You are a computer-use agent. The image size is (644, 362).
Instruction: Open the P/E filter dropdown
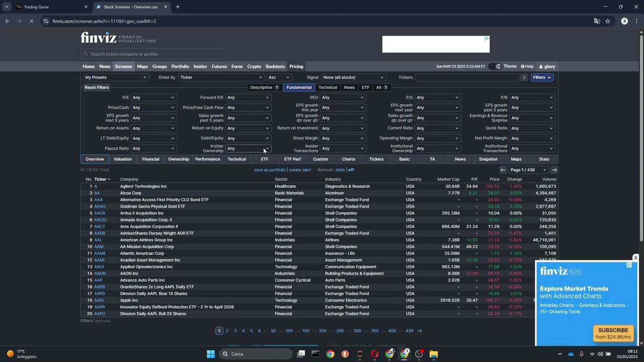(x=153, y=98)
